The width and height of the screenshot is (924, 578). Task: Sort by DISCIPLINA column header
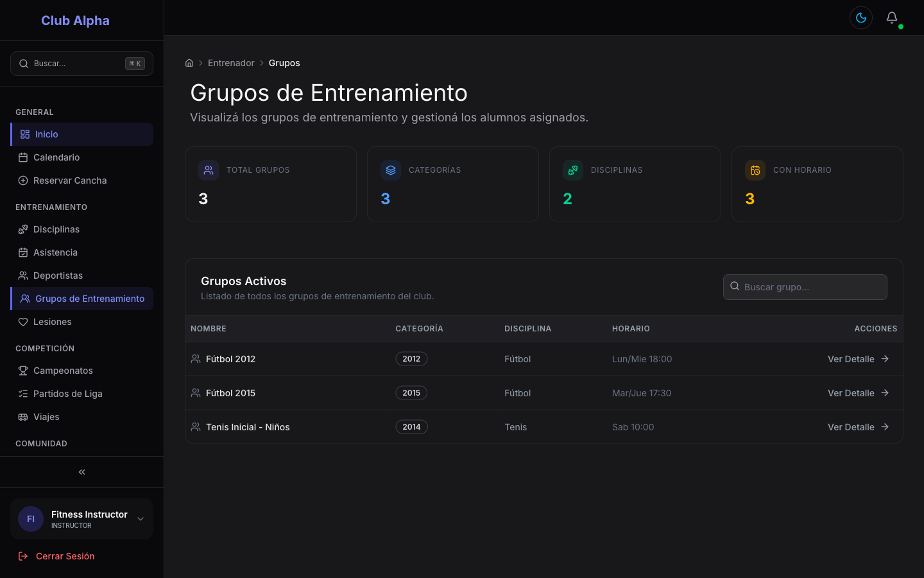click(x=527, y=329)
